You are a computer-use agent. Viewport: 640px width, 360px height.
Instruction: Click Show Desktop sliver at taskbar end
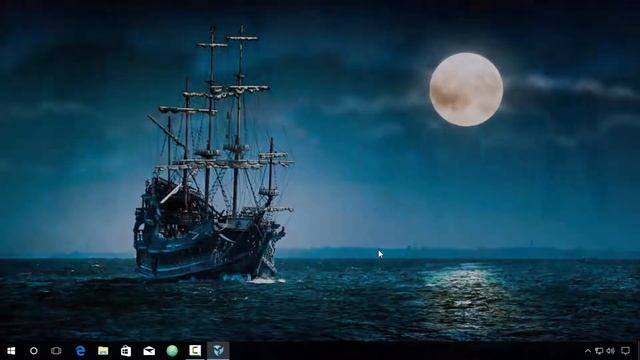(x=638, y=351)
